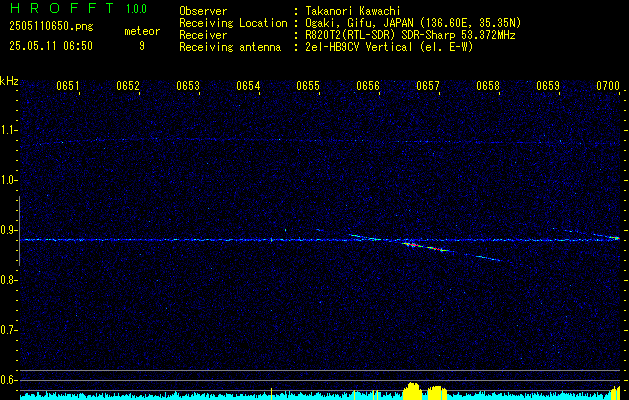
Task: Click the bright red meteor echo trace
Action: tap(427, 247)
